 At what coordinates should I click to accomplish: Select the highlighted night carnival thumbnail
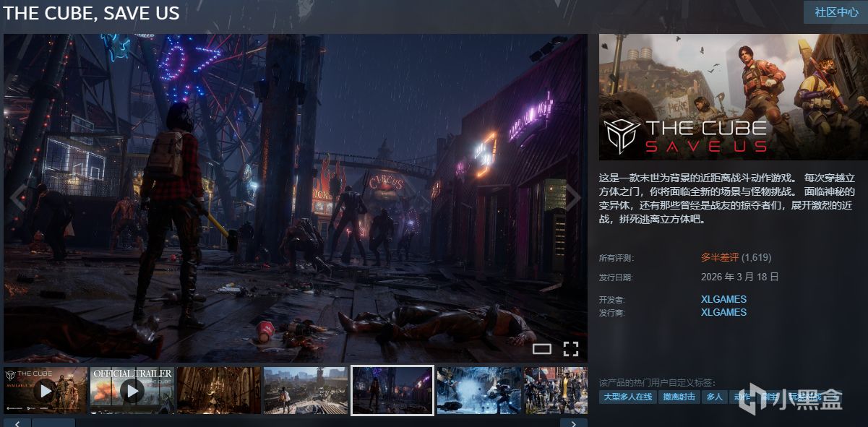point(392,390)
